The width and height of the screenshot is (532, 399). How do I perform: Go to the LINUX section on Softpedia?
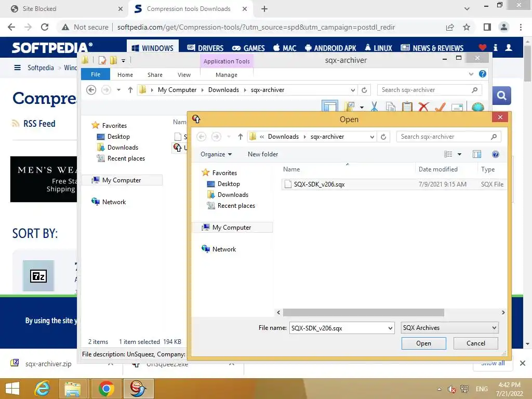(378, 48)
